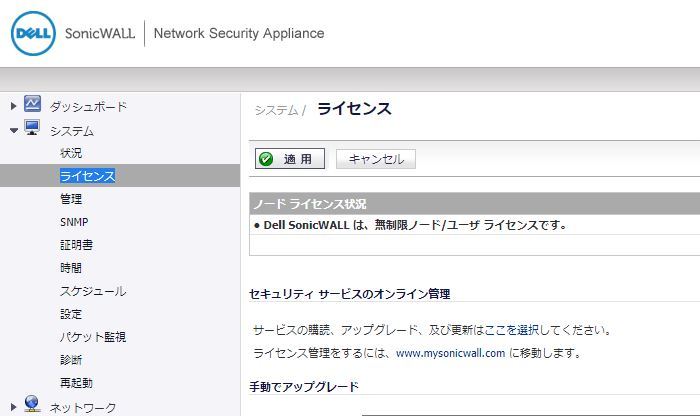This screenshot has width=700, height=416.
Task: Click the Dell logo in the header
Action: click(33, 33)
